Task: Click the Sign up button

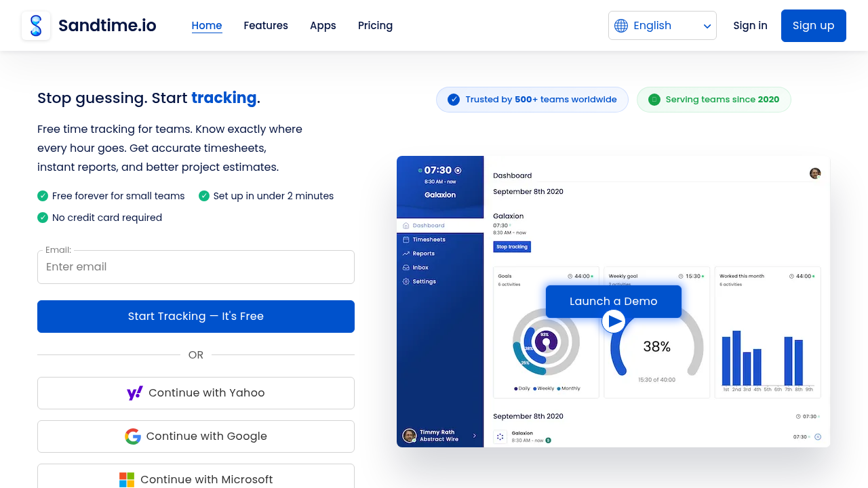Action: click(x=814, y=26)
